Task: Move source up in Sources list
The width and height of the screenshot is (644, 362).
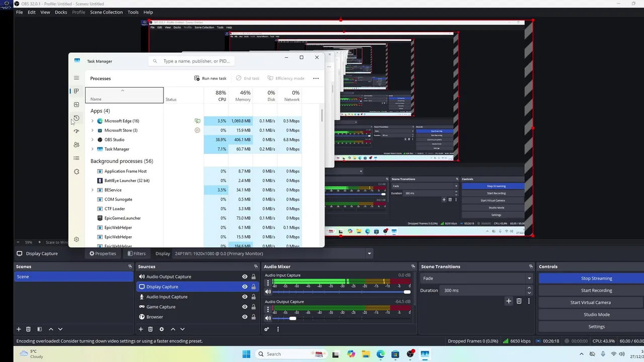Action: (x=173, y=329)
